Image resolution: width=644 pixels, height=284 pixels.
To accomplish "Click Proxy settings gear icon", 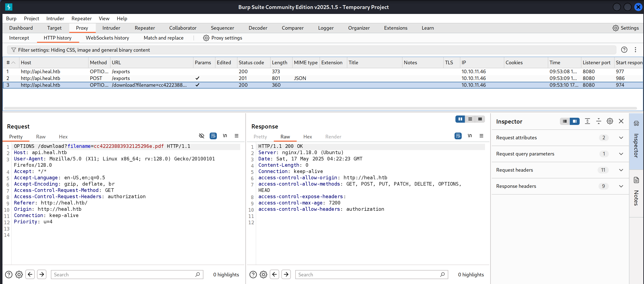I will click(x=206, y=38).
